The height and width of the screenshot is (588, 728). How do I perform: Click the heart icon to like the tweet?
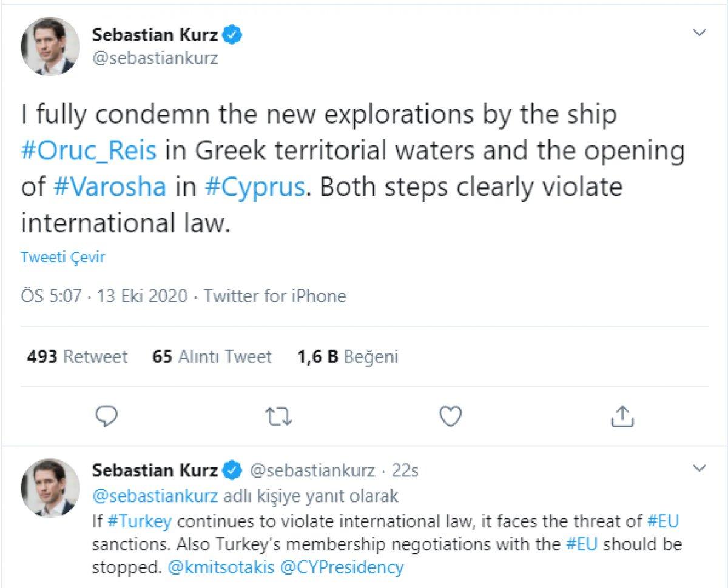450,416
